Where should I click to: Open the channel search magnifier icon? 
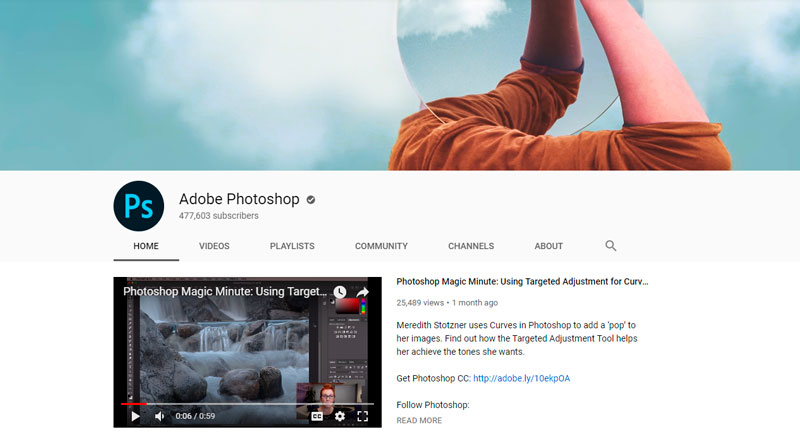611,246
